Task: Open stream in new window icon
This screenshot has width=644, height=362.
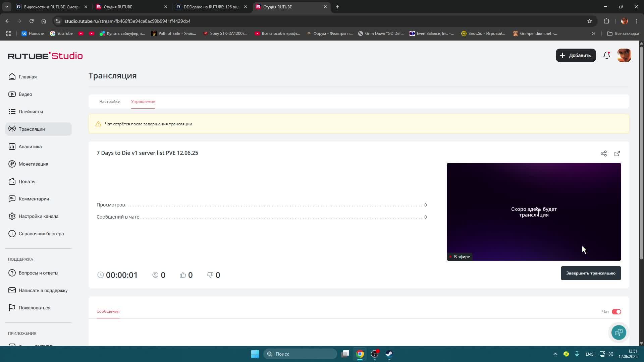Action: [x=617, y=154]
